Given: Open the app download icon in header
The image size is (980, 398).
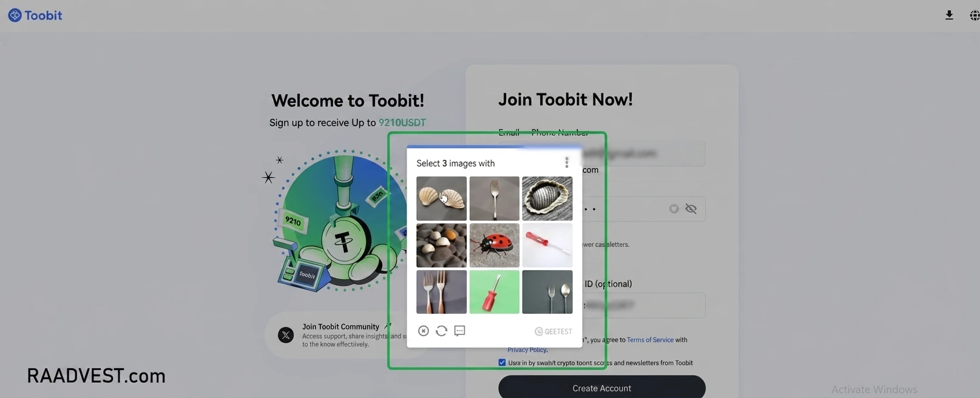Looking at the screenshot, I should tap(949, 15).
